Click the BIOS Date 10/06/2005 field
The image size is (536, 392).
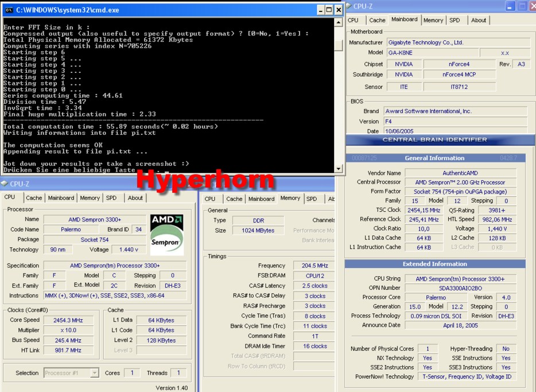pos(456,131)
